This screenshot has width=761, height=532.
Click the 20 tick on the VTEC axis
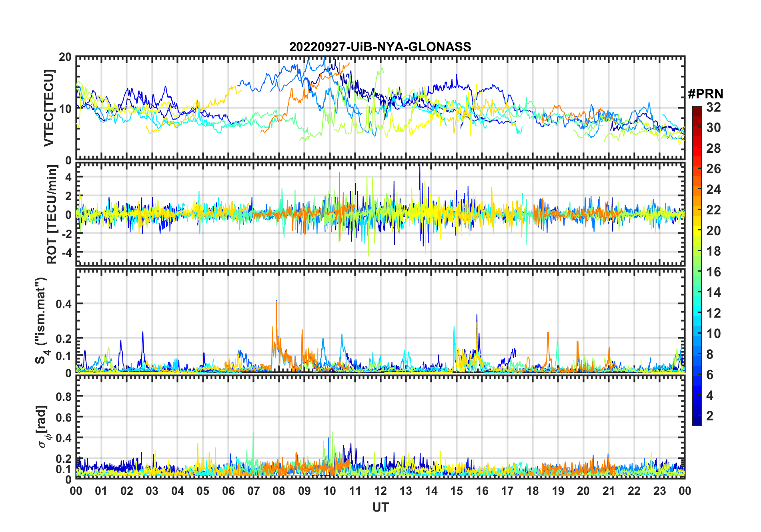coord(65,57)
